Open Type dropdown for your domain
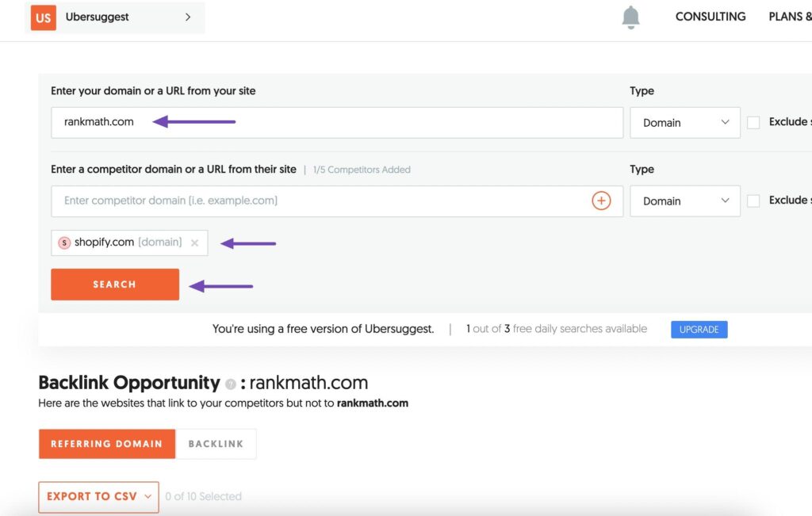The image size is (812, 516). coord(684,123)
